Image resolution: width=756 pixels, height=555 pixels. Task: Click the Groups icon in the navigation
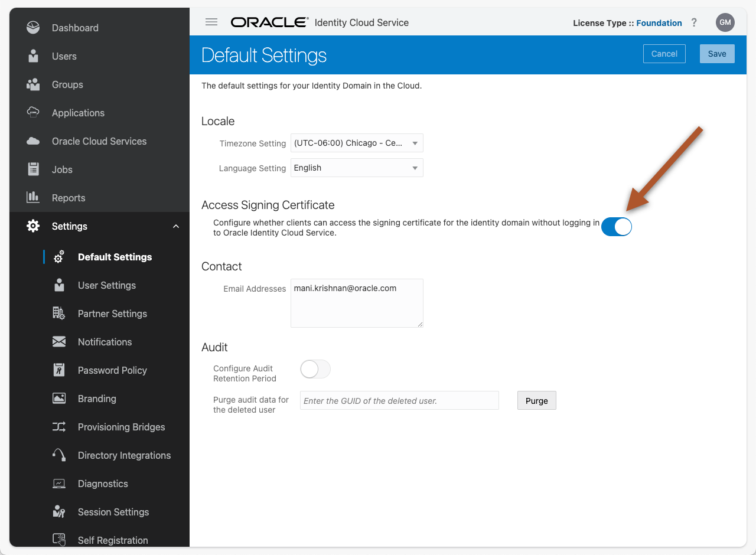[33, 84]
